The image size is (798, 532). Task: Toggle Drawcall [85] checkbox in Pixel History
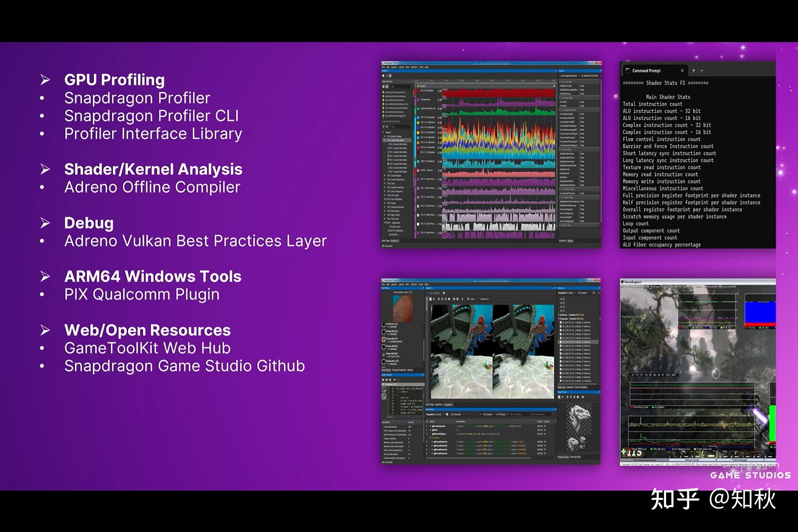[383, 347]
